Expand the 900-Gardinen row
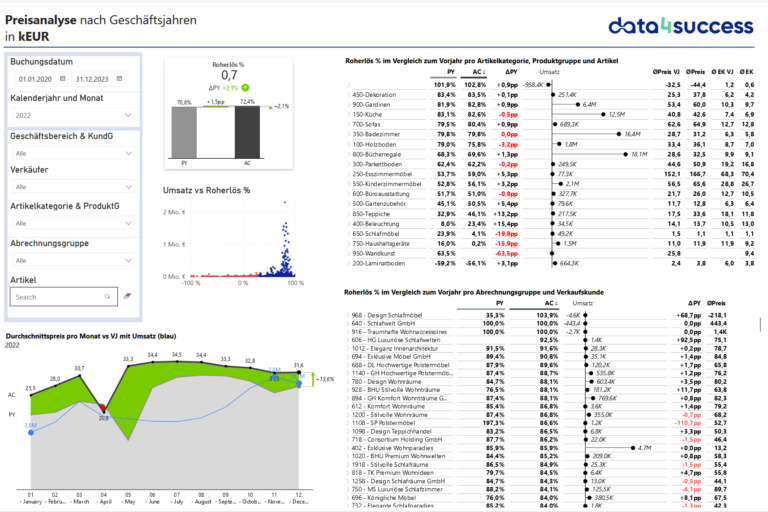768x512 pixels. point(349,104)
